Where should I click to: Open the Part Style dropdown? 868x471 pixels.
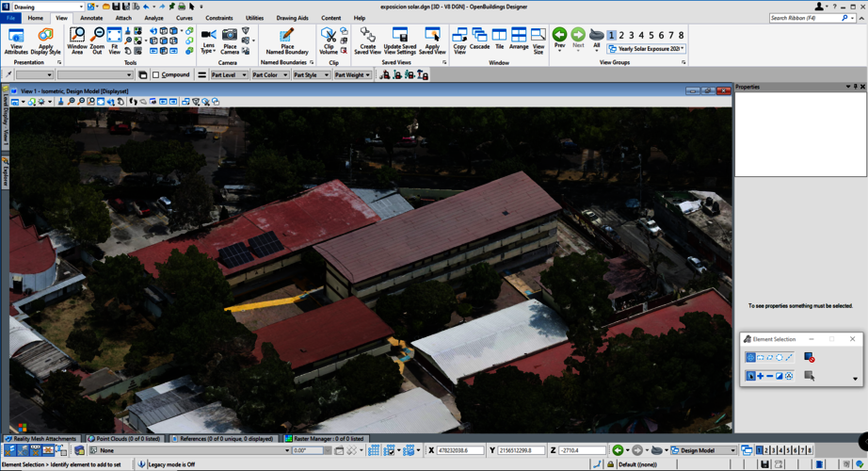(311, 74)
